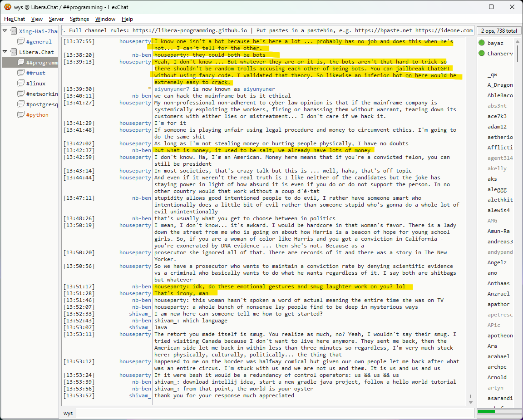Collapse the Libera.Chat server tree
Image resolution: width=523 pixels, height=420 pixels.
5,52
